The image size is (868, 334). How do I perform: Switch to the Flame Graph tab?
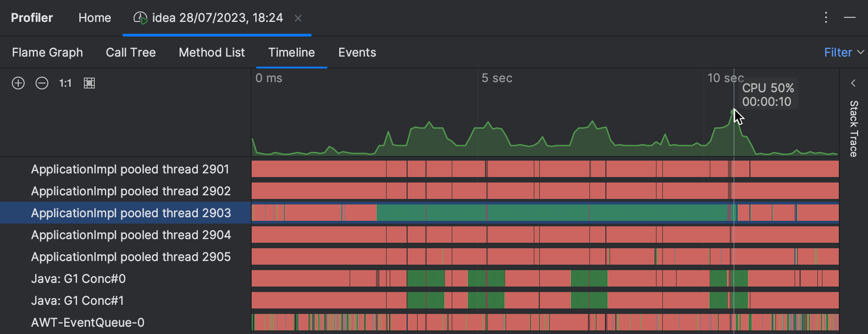click(x=47, y=52)
